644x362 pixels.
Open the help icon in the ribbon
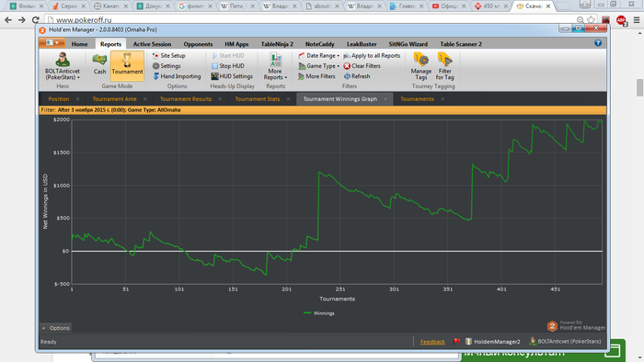point(598,43)
